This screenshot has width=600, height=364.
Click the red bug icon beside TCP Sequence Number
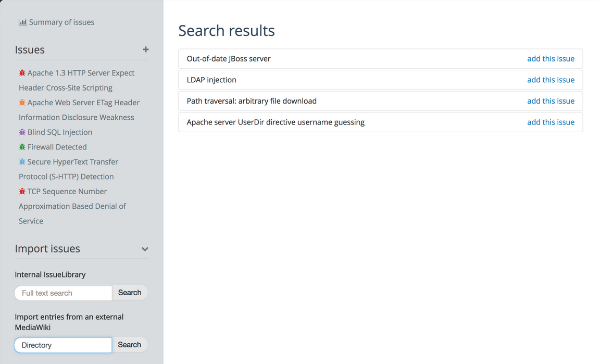22,192
